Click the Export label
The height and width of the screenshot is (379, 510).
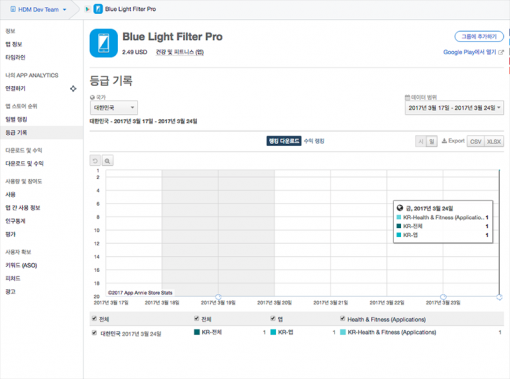click(456, 141)
